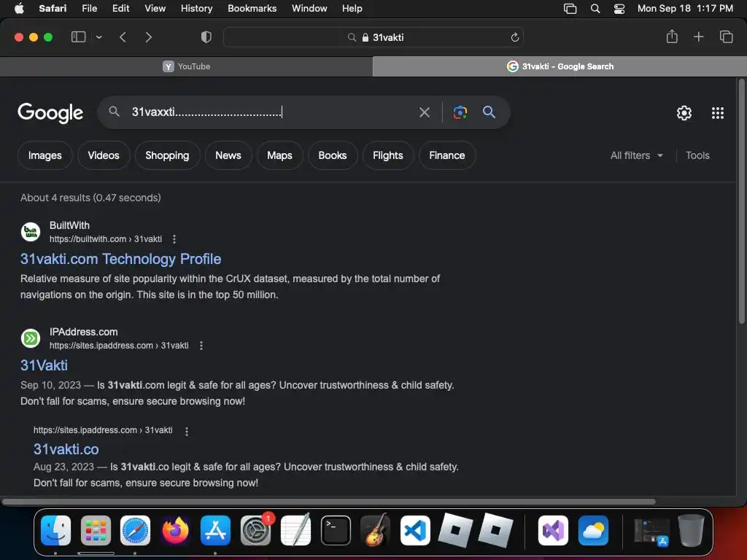Image resolution: width=747 pixels, height=560 pixels.
Task: Click the IPAddress.com site favicon
Action: pos(31,338)
